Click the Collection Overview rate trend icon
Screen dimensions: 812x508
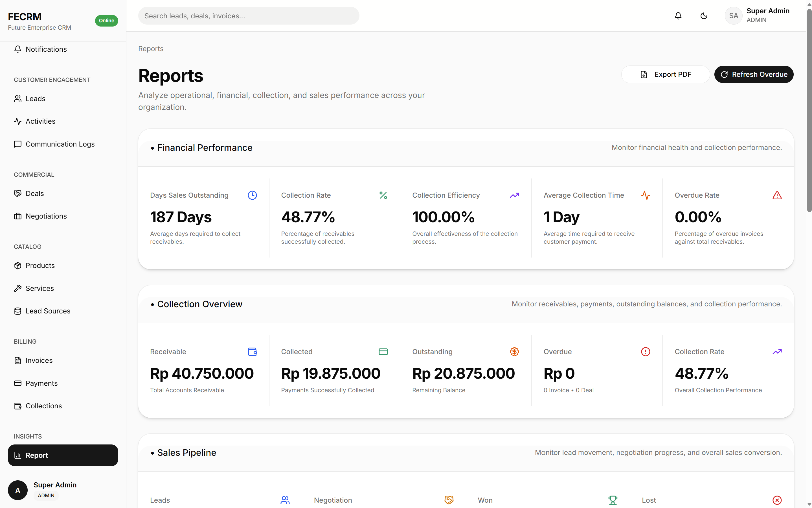pos(777,352)
